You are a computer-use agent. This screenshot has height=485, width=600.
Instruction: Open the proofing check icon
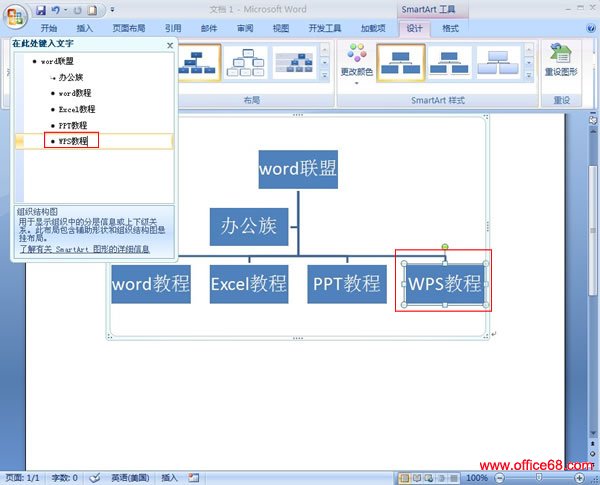tap(95, 478)
